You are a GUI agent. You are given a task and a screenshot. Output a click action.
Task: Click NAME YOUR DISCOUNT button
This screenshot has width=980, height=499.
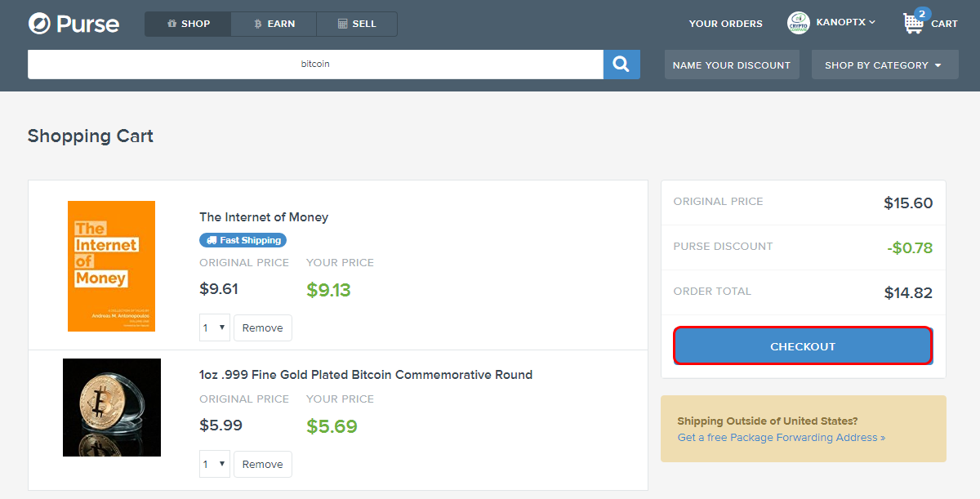732,65
